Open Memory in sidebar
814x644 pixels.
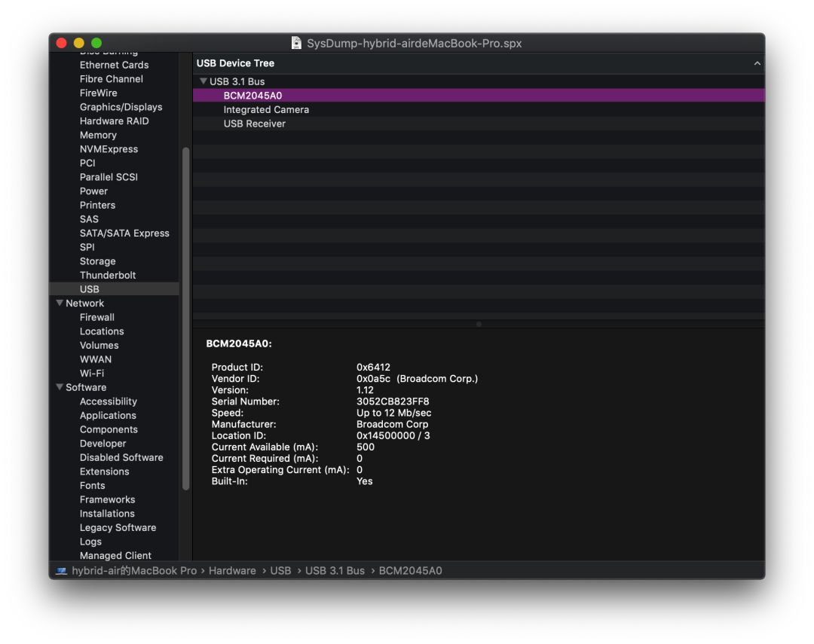98,135
